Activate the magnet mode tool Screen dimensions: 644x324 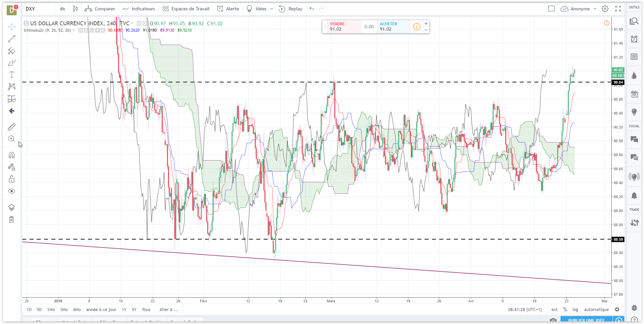point(12,155)
